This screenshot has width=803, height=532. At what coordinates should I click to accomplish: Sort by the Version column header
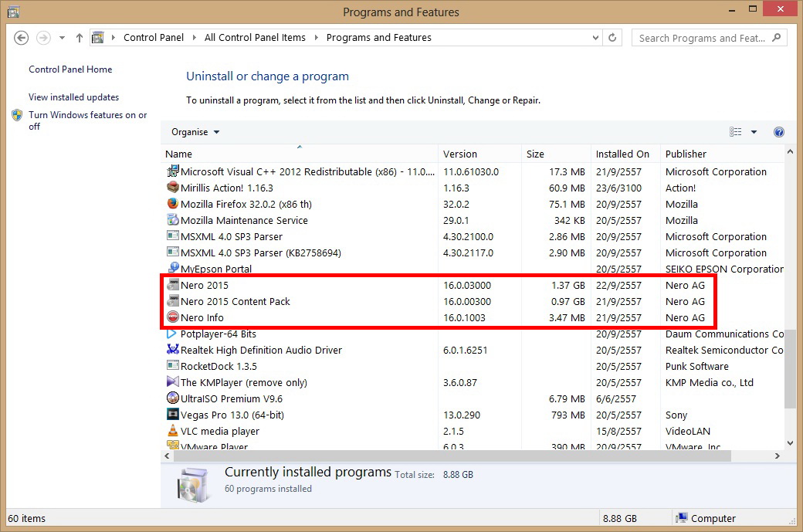click(x=479, y=154)
